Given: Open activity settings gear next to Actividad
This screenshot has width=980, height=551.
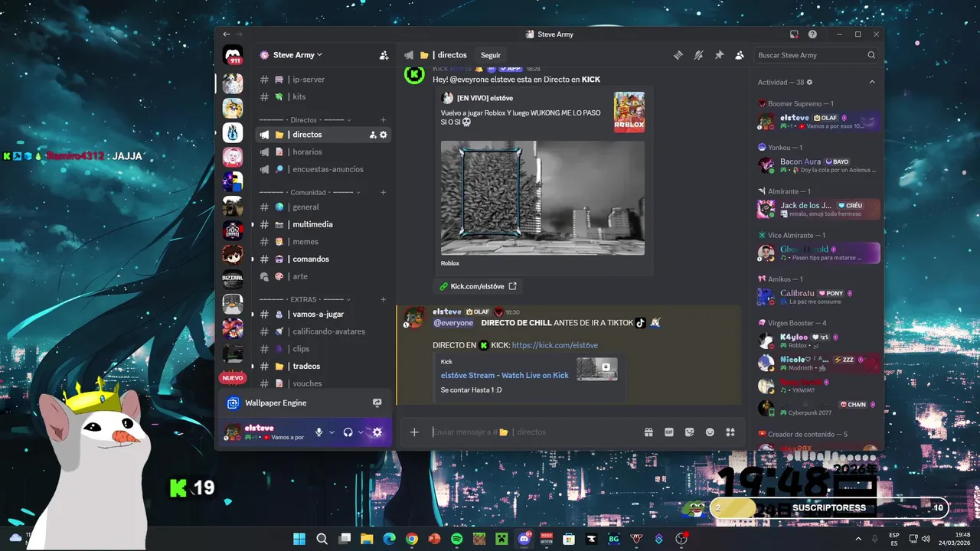Looking at the screenshot, I should pyautogui.click(x=809, y=82).
